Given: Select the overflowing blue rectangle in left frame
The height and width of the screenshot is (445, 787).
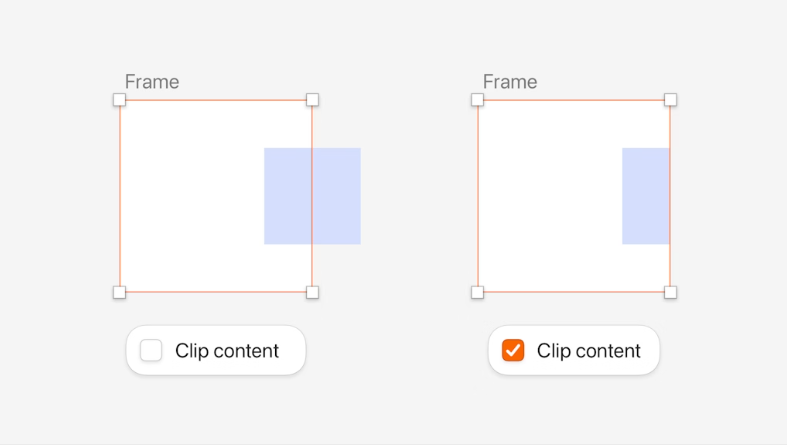Looking at the screenshot, I should coord(312,196).
